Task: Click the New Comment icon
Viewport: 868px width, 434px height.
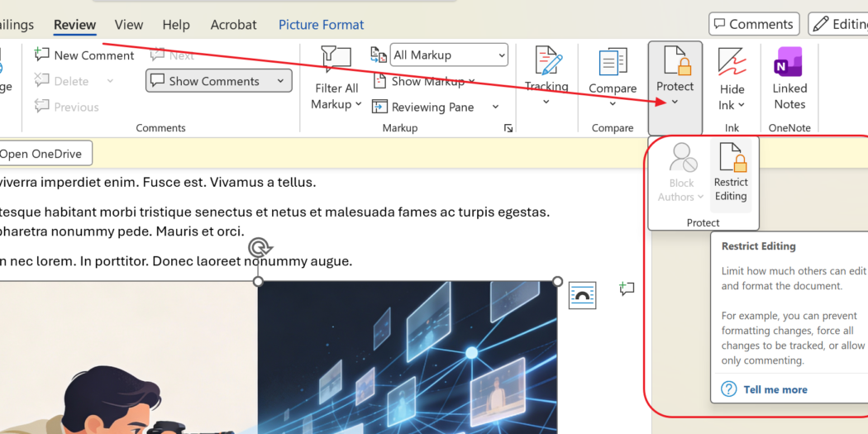Action: pos(42,55)
